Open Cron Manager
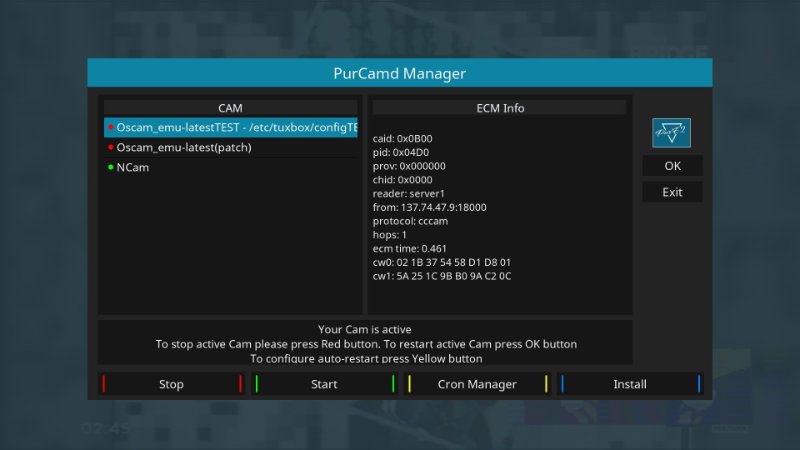Image resolution: width=800 pixels, height=450 pixels. click(478, 384)
